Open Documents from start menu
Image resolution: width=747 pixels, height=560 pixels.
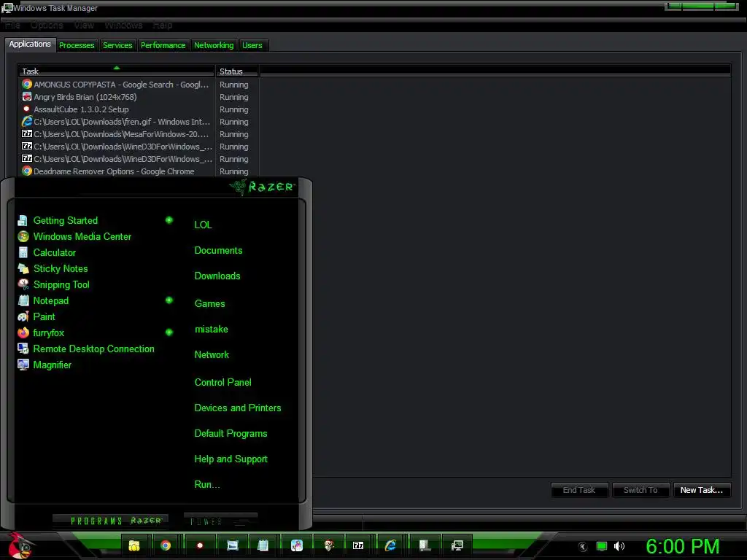pyautogui.click(x=218, y=251)
